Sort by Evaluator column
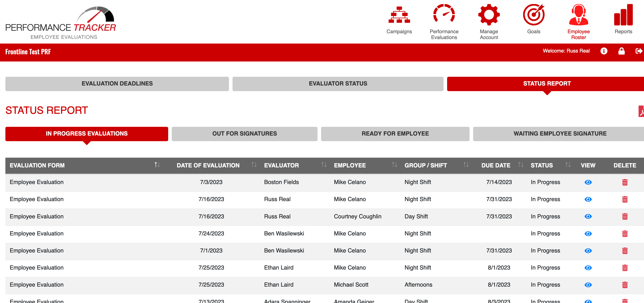 pos(324,165)
